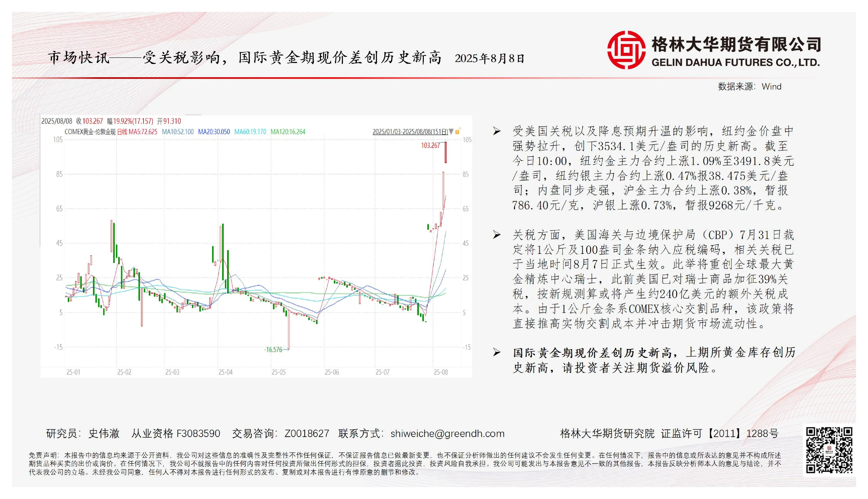Click the right y-axis label 5

[x=464, y=312]
